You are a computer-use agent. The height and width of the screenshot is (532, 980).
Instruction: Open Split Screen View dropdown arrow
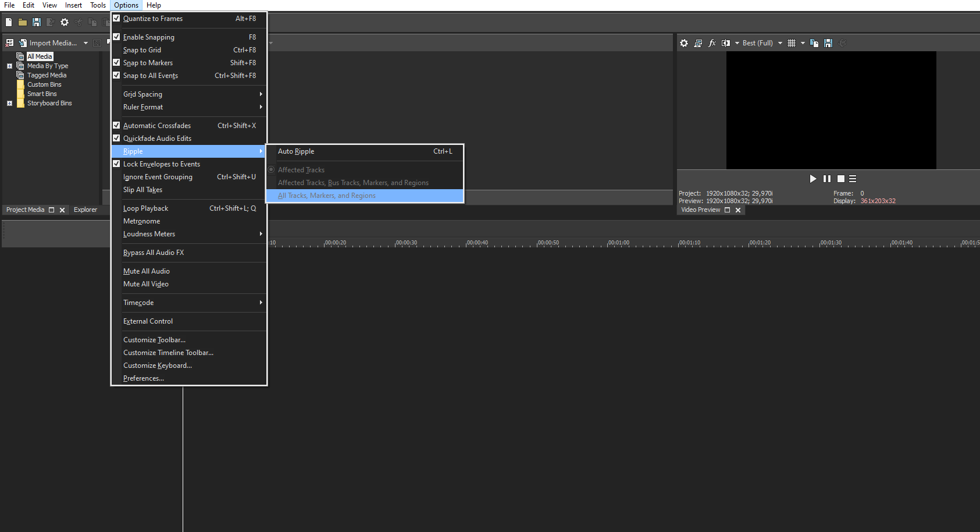tap(737, 43)
